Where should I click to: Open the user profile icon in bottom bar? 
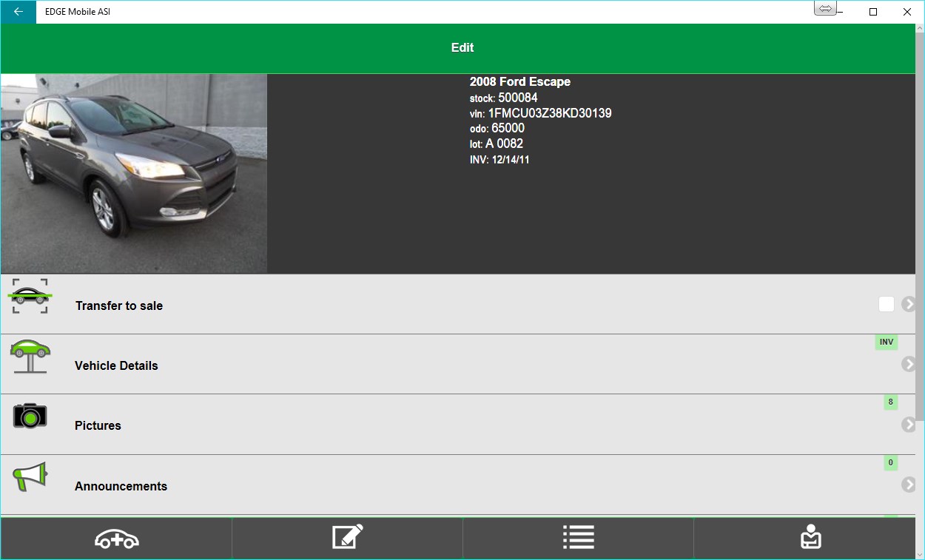pos(810,537)
